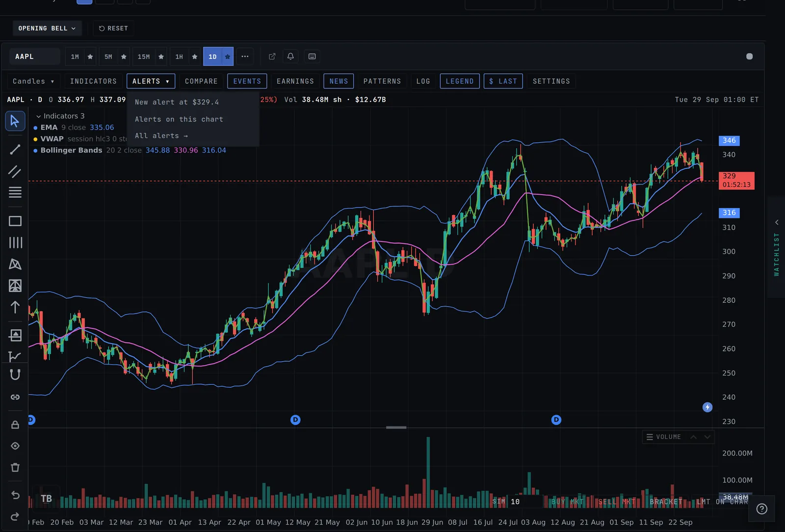This screenshot has width=785, height=532.
Task: Lock all drawings with padlock icon
Action: [x=15, y=425]
